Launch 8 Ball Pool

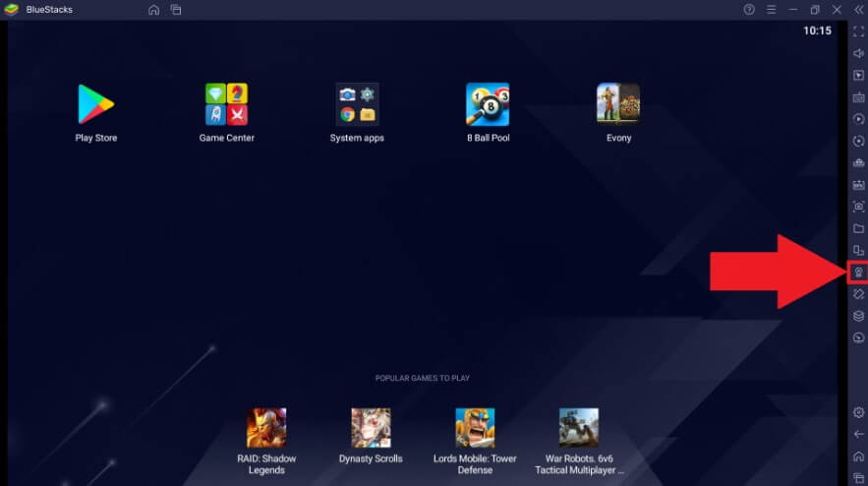(488, 104)
